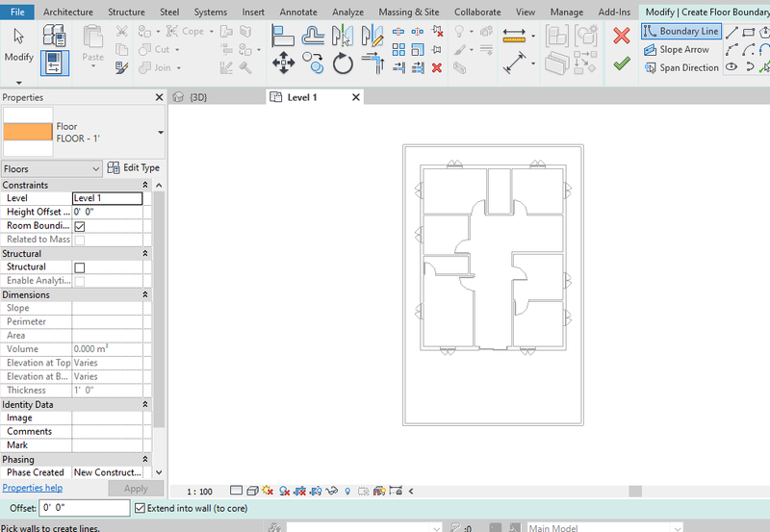Collapse the Dimensions section
The width and height of the screenshot is (770, 532).
point(145,295)
